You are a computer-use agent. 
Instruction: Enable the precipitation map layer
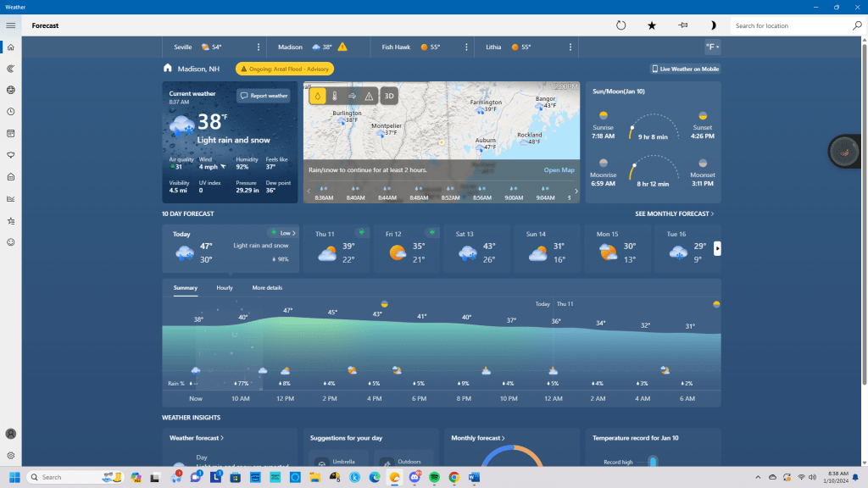coord(317,96)
